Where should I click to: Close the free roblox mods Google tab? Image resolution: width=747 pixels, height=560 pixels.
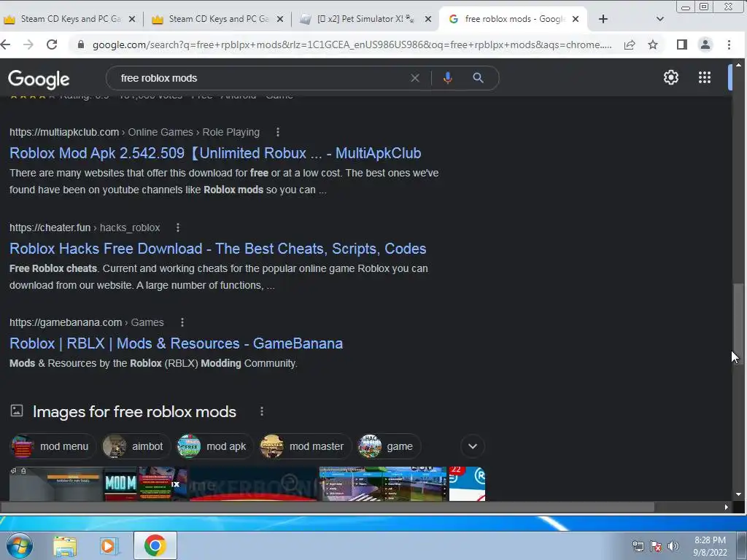click(x=576, y=19)
